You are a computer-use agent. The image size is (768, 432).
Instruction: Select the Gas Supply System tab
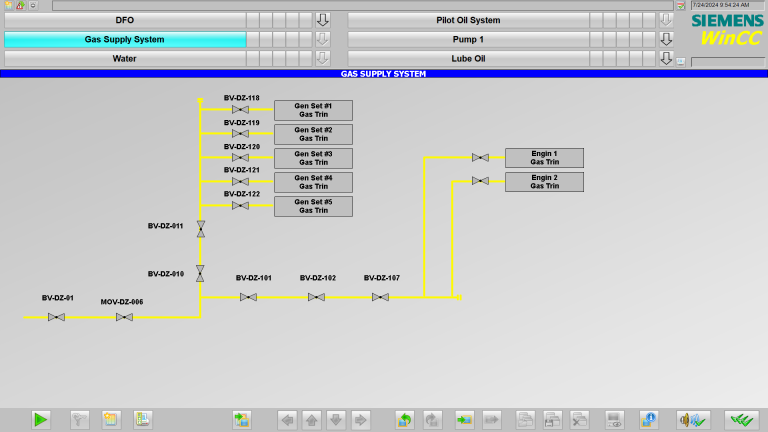(x=124, y=39)
